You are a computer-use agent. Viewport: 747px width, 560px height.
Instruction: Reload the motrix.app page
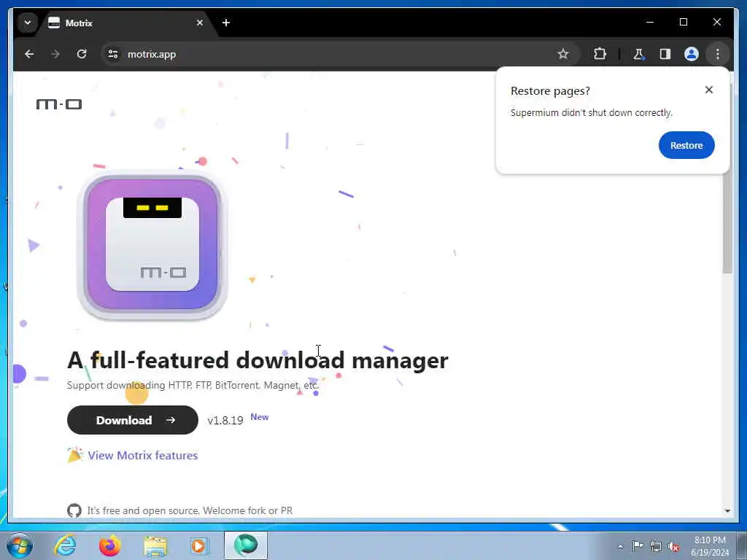[82, 54]
